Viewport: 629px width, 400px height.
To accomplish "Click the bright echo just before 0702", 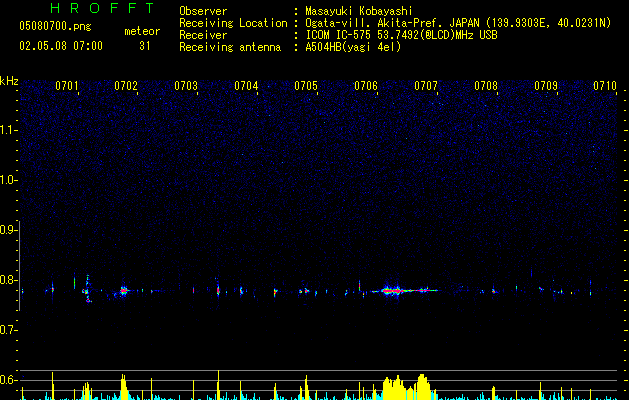I will pyautogui.click(x=124, y=290).
